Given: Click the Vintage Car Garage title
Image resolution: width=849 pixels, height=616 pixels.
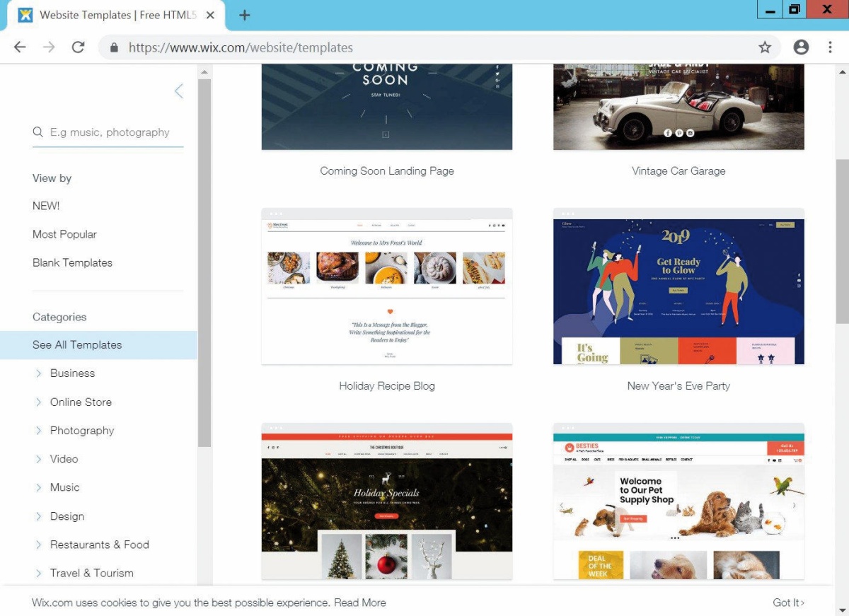Looking at the screenshot, I should [678, 171].
